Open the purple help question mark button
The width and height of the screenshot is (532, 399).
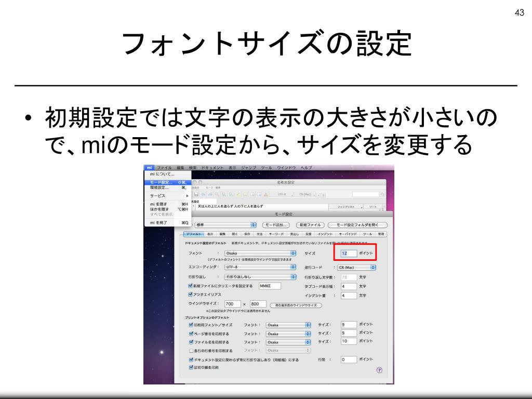(x=379, y=370)
